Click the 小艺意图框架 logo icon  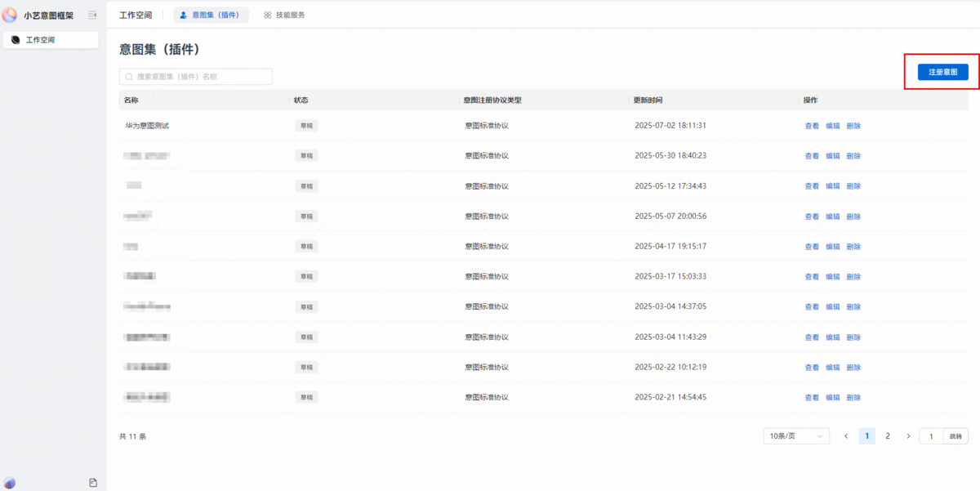click(x=10, y=15)
